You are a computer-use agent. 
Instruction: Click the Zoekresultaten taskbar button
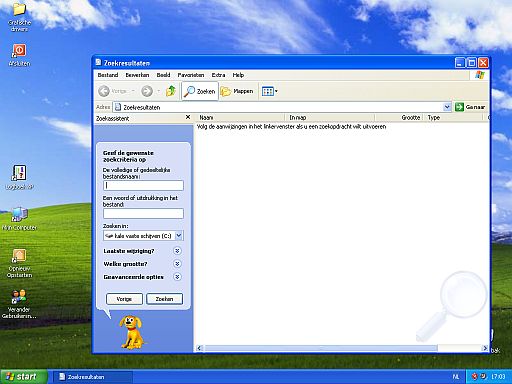point(92,377)
